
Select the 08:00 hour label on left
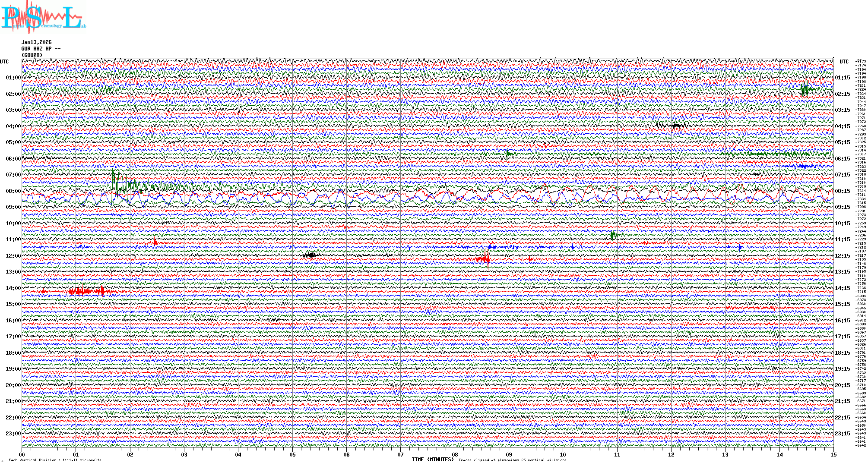(x=13, y=191)
